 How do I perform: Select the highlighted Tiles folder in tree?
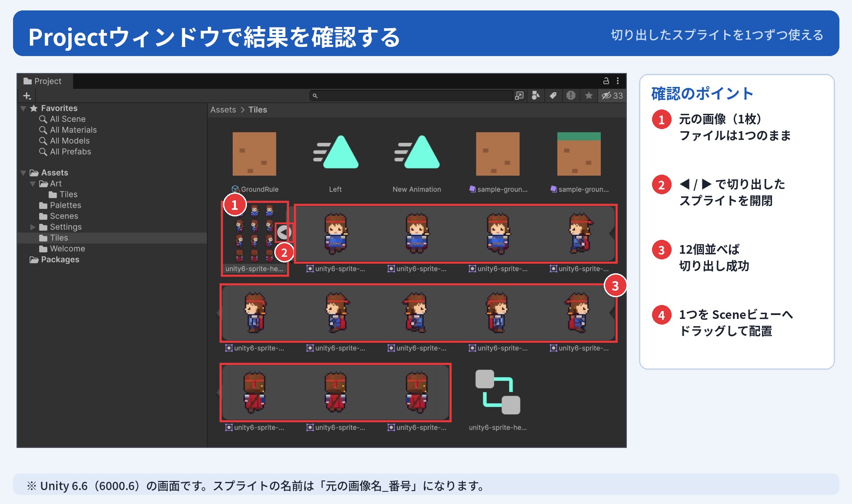pyautogui.click(x=112, y=238)
